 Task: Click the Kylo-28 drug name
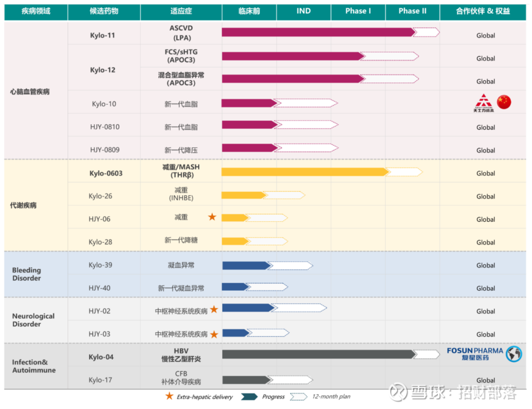click(100, 242)
